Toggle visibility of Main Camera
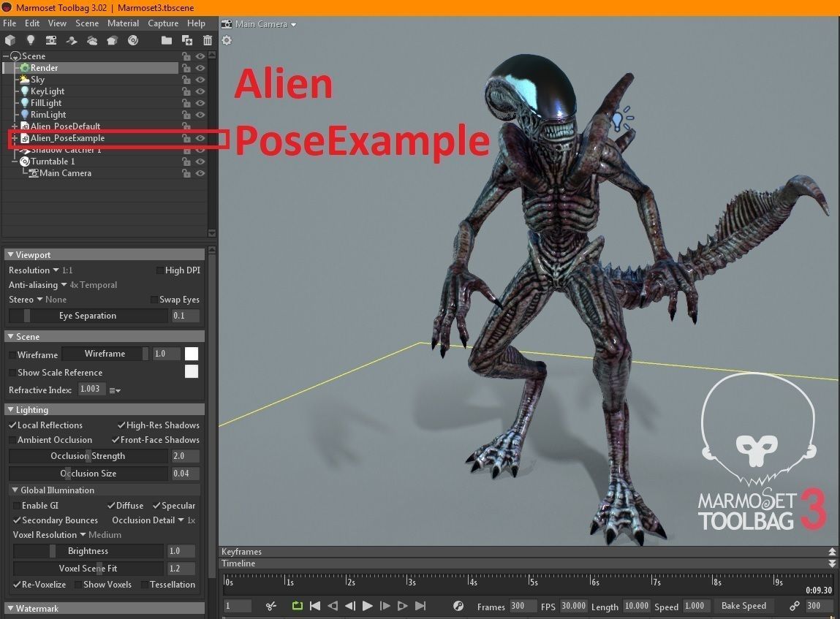 (200, 173)
